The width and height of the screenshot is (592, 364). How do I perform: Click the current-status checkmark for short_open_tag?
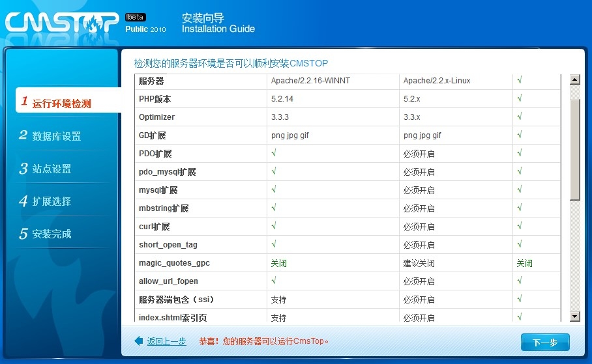(274, 244)
